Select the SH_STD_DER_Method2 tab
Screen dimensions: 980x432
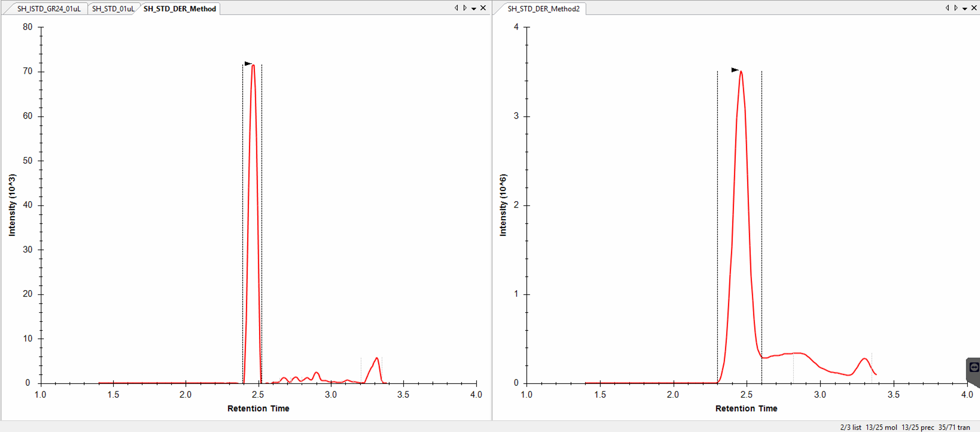click(543, 9)
